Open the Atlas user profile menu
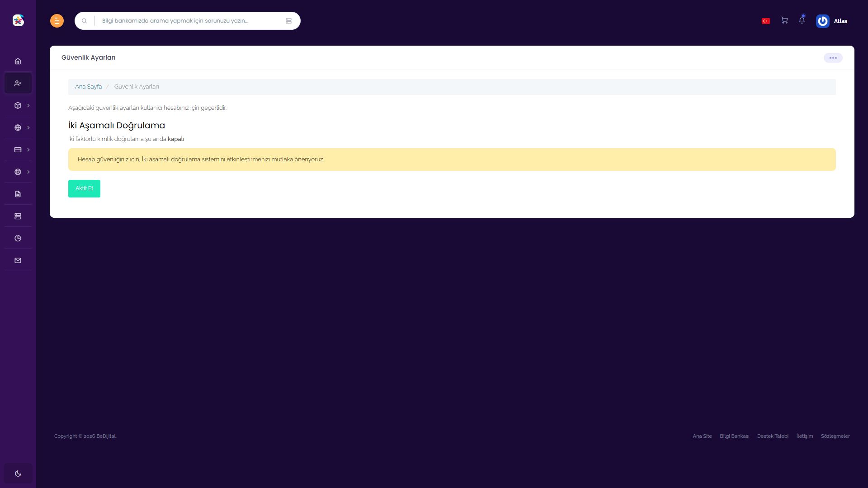Viewport: 868px width, 488px height. (832, 21)
